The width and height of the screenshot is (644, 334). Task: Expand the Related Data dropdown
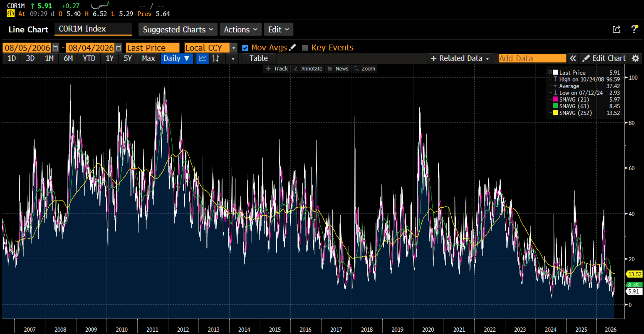tap(460, 58)
